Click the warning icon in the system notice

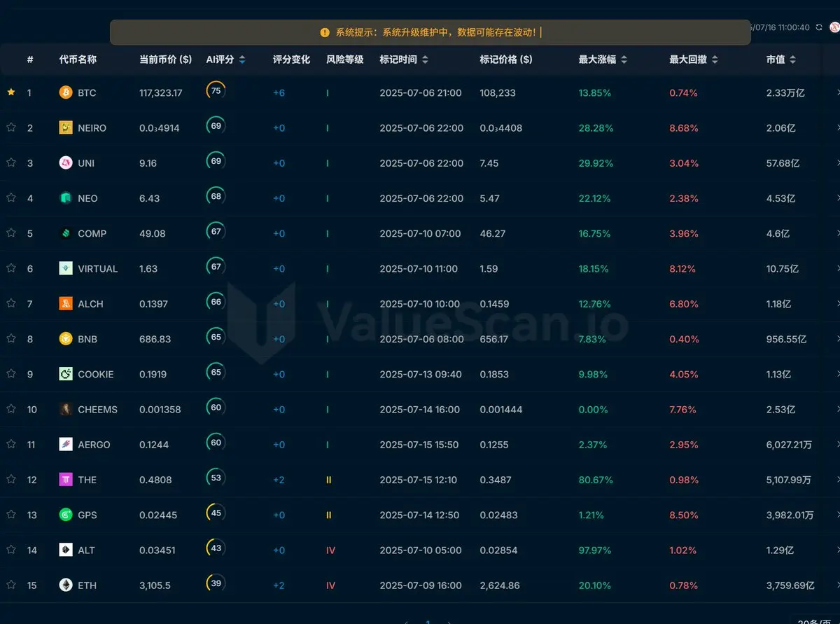tap(325, 32)
